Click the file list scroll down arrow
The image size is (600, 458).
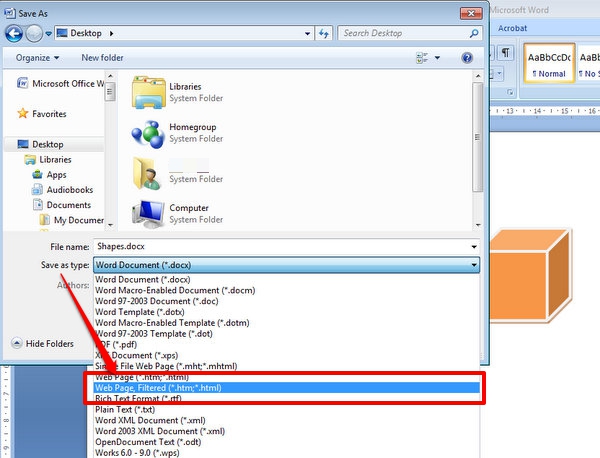tap(478, 225)
